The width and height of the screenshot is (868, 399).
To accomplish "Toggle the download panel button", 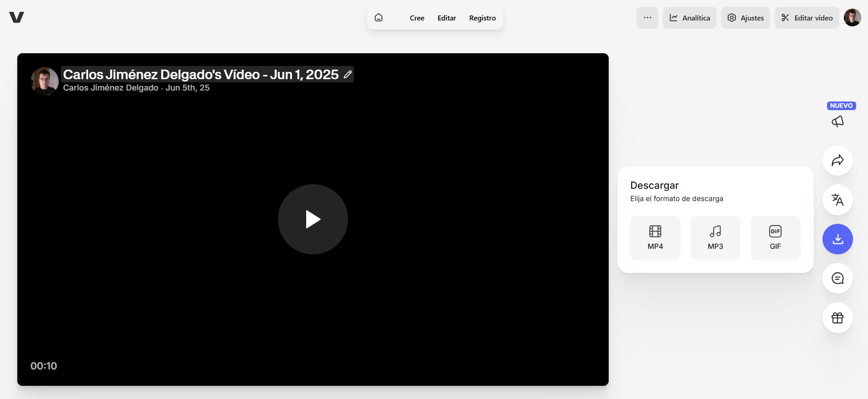I will pos(838,239).
